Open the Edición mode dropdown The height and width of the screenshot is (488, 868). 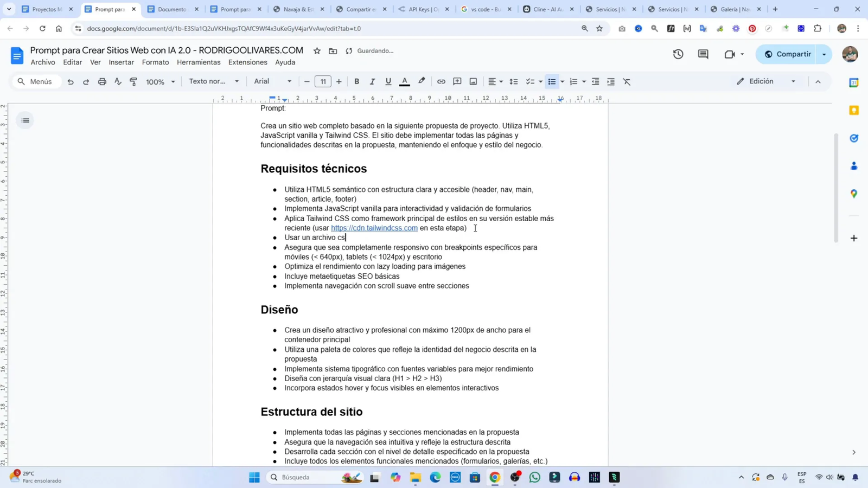[765, 81]
